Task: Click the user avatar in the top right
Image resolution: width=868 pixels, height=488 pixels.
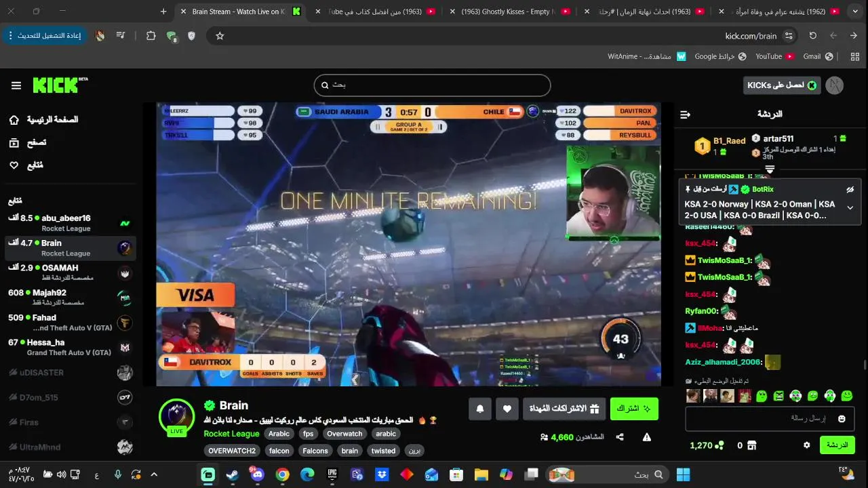Action: coord(835,85)
